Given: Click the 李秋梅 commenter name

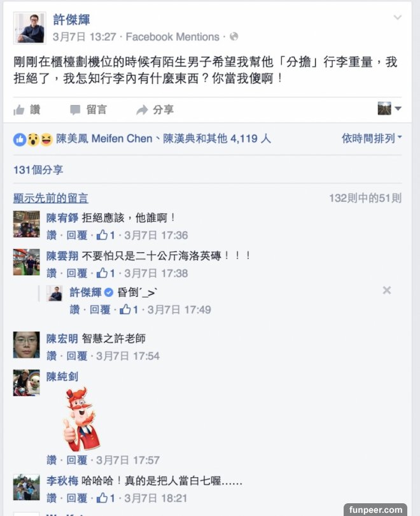Looking at the screenshot, I should point(62,481).
